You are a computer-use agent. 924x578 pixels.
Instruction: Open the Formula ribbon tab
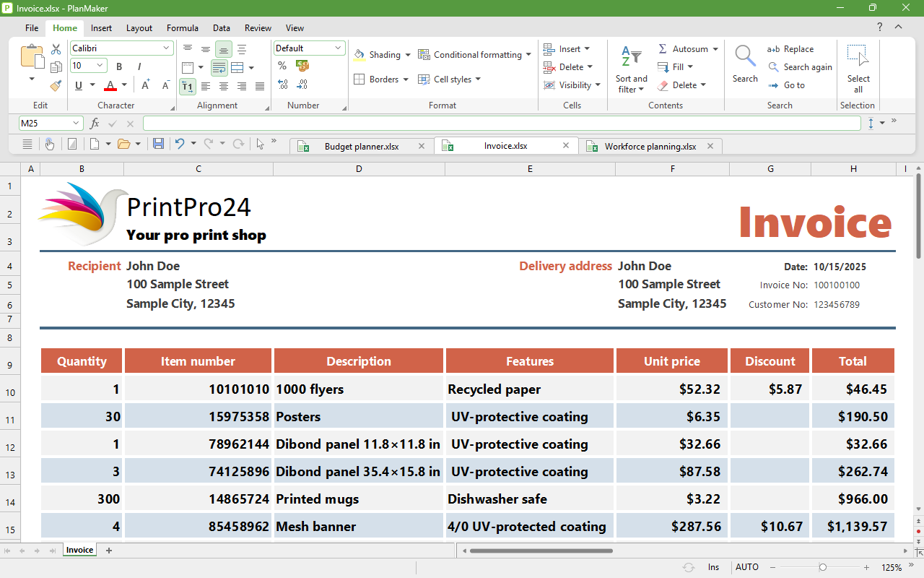[x=183, y=28]
